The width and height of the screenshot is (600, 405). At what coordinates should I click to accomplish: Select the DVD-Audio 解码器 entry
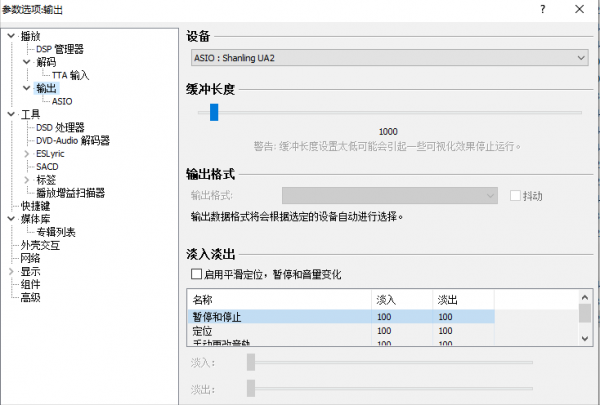[x=72, y=140]
